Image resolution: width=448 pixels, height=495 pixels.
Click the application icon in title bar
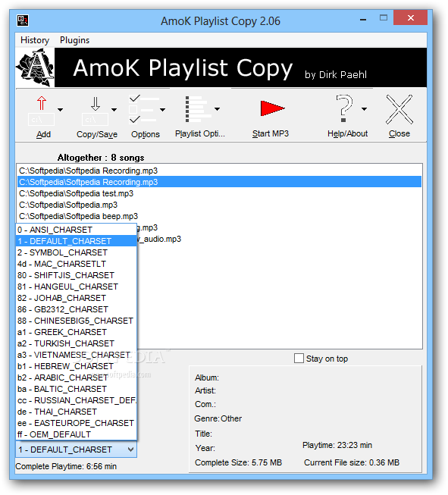click(x=23, y=20)
